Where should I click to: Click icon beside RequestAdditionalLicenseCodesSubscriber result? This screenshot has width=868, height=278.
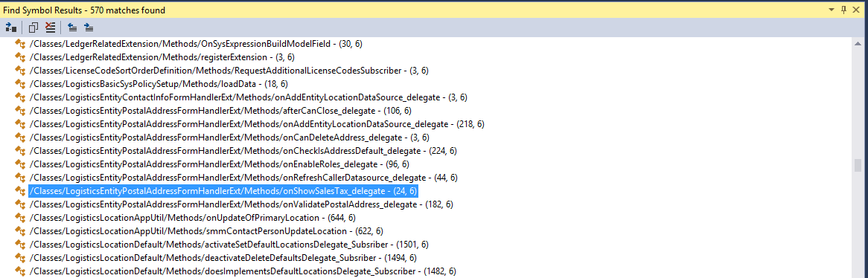pyautogui.click(x=21, y=70)
